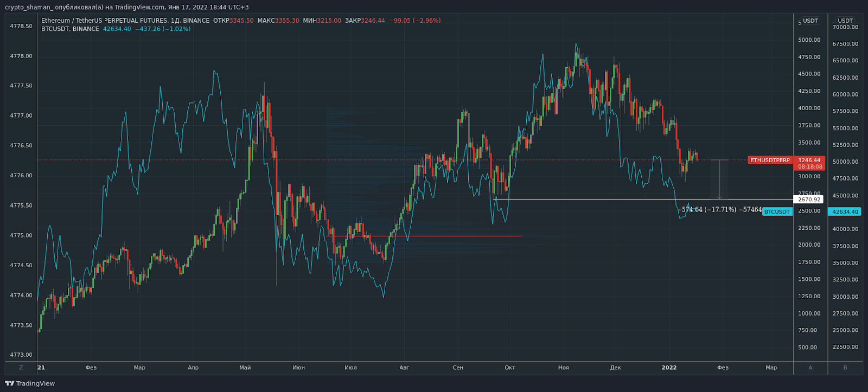Click the Дек label on time axis

(x=615, y=368)
